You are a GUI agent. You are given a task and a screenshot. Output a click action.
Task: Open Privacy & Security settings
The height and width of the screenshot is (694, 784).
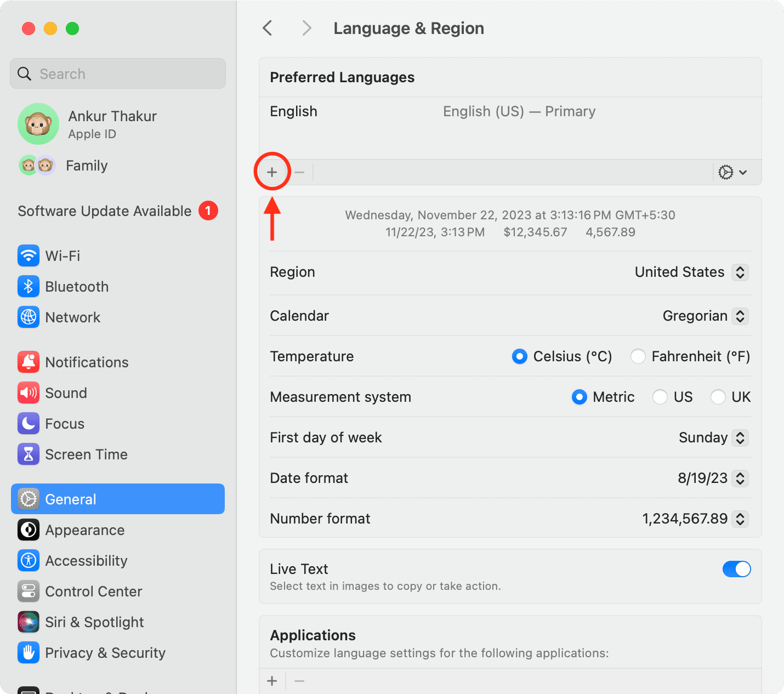pos(28,652)
